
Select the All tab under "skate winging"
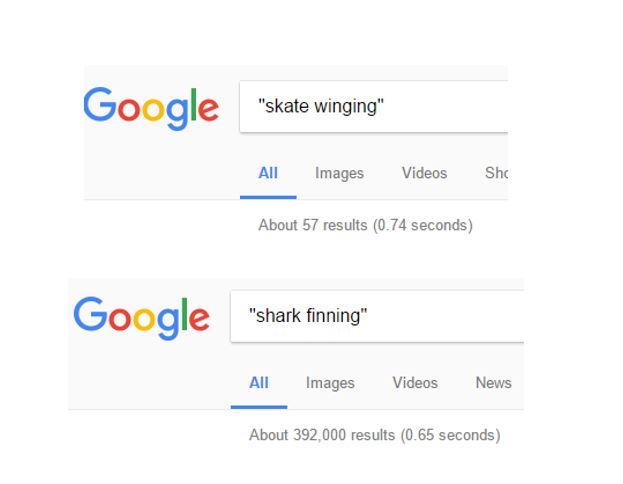268,173
